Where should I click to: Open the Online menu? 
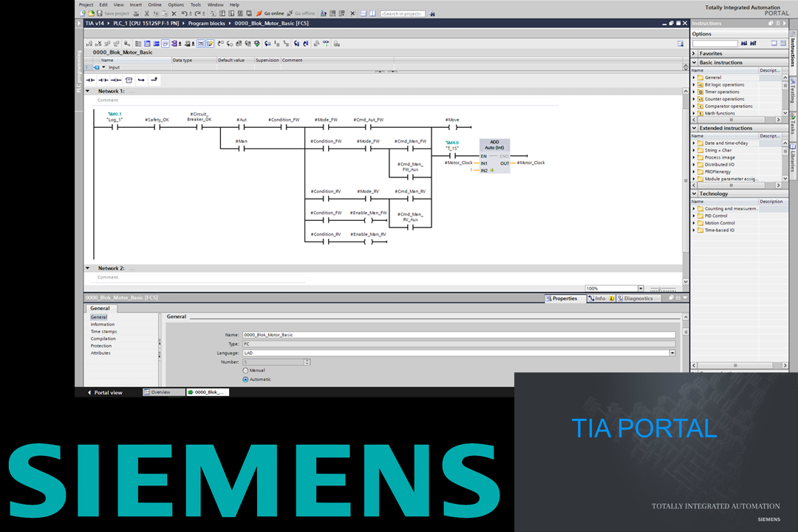point(154,4)
